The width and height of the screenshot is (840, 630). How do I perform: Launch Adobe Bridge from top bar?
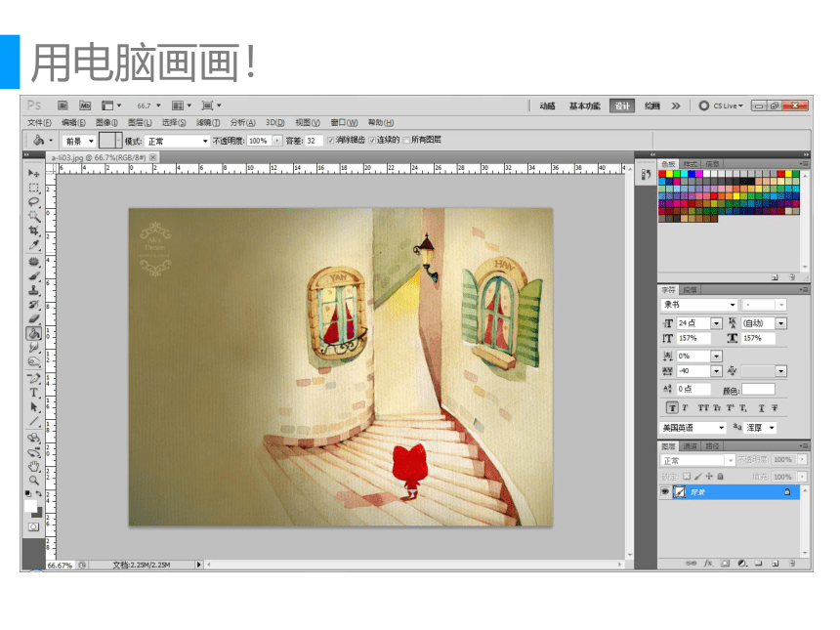pyautogui.click(x=63, y=105)
